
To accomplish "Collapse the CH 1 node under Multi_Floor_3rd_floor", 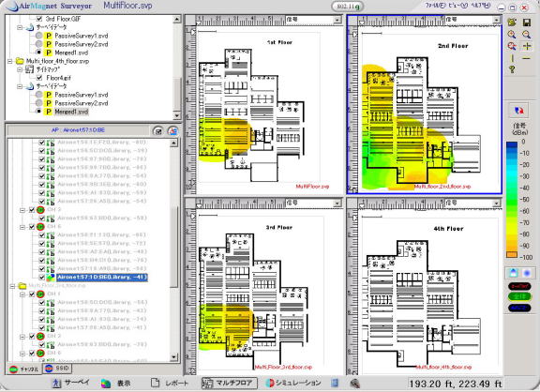I will click(x=22, y=294).
